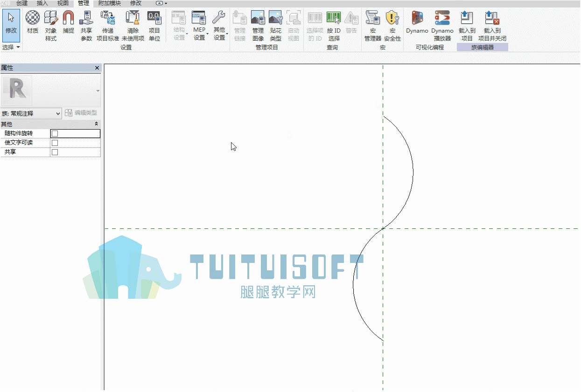Open 管理图像 (Manage Images)
The width and height of the screenshot is (581, 392).
click(x=258, y=26)
